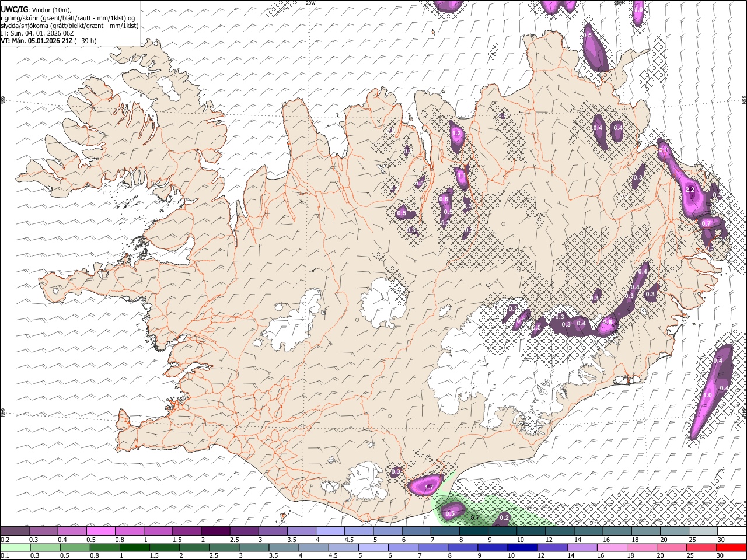This screenshot has width=747, height=560.
Task: Click the UWC/IG title text
Action: (14, 9)
